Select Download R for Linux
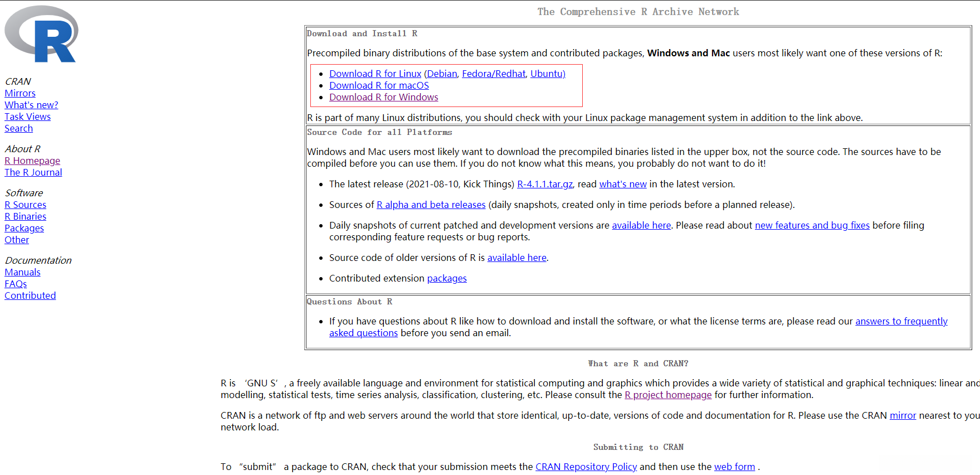Screen dimensions: 980x475 point(375,74)
